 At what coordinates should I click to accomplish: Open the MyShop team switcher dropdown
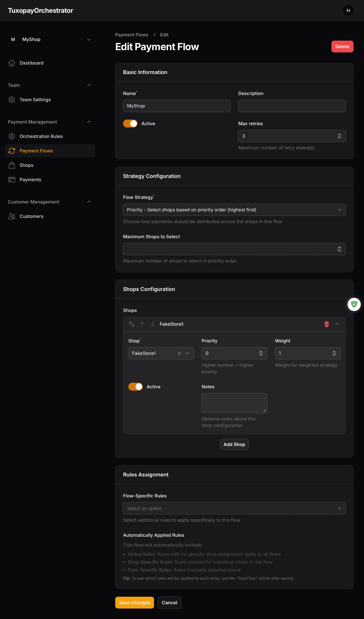click(x=50, y=39)
